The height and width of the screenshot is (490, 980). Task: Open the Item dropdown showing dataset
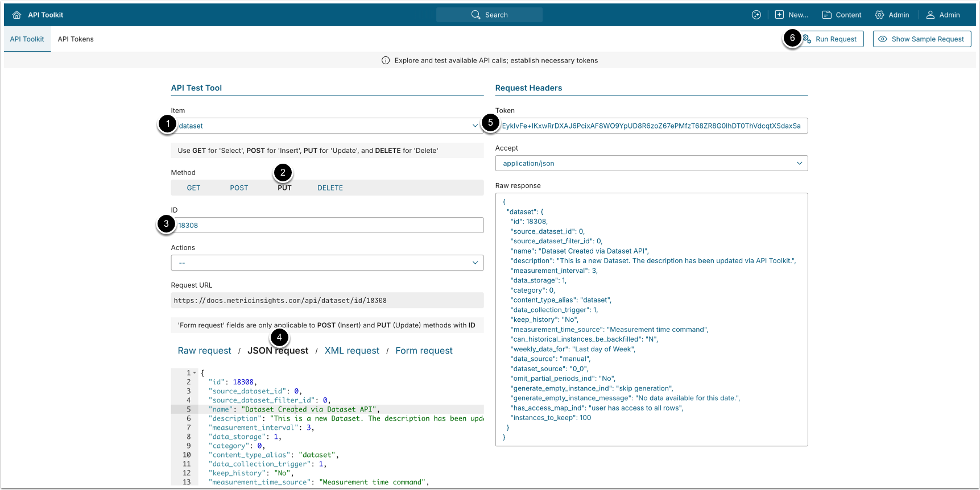coord(327,126)
